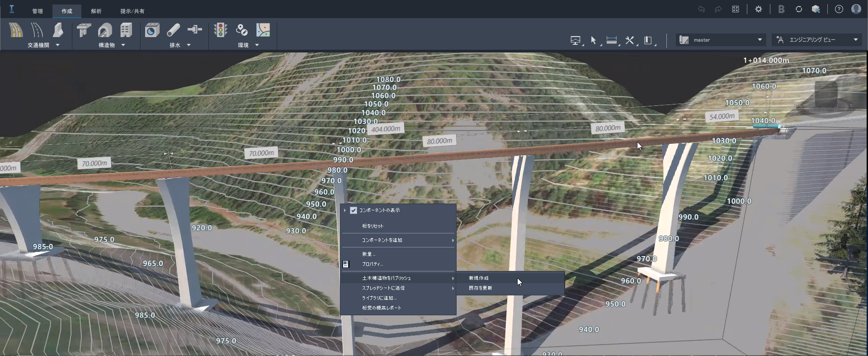Screen dimensions: 868x356
Task: Open the measure distance tool icon
Action: [612, 40]
